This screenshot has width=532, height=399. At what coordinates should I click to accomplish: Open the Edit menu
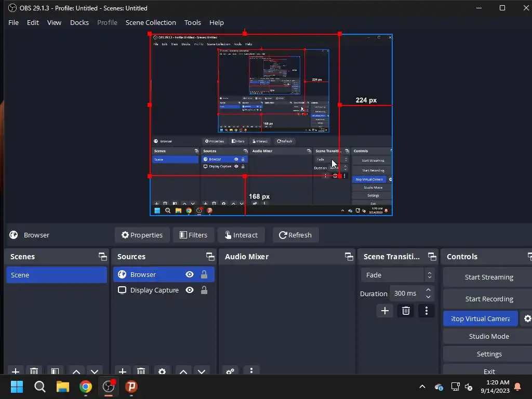click(x=33, y=22)
